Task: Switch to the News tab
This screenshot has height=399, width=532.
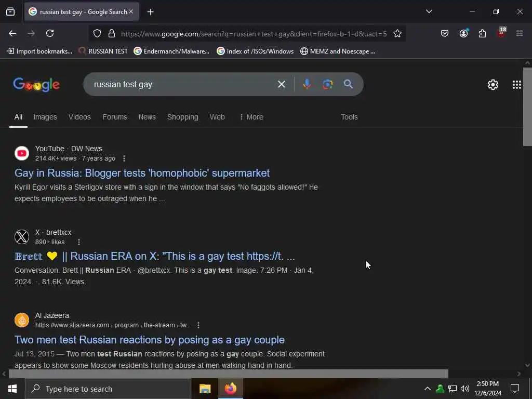Action: [147, 117]
